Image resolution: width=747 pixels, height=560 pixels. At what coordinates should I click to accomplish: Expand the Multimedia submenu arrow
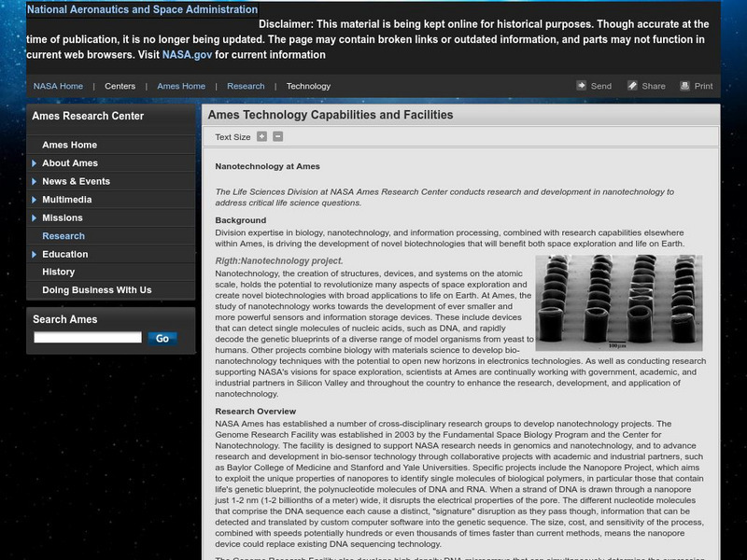[34, 200]
